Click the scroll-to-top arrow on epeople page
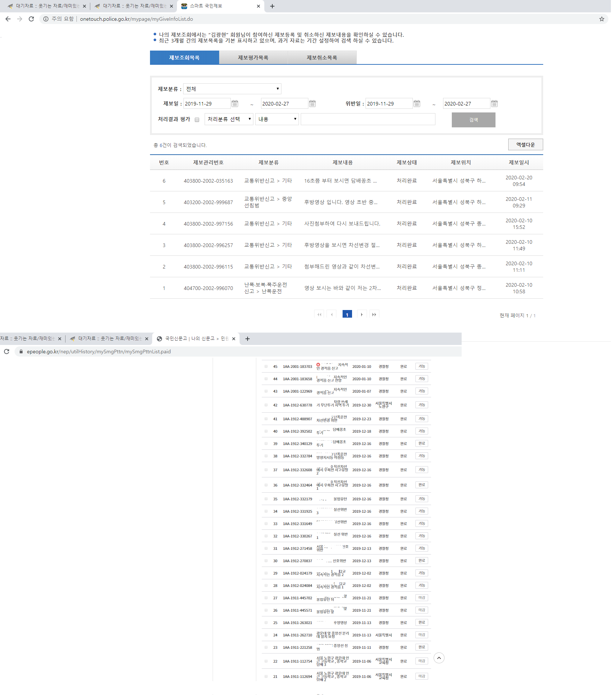The width and height of the screenshot is (616, 695). pos(439,658)
